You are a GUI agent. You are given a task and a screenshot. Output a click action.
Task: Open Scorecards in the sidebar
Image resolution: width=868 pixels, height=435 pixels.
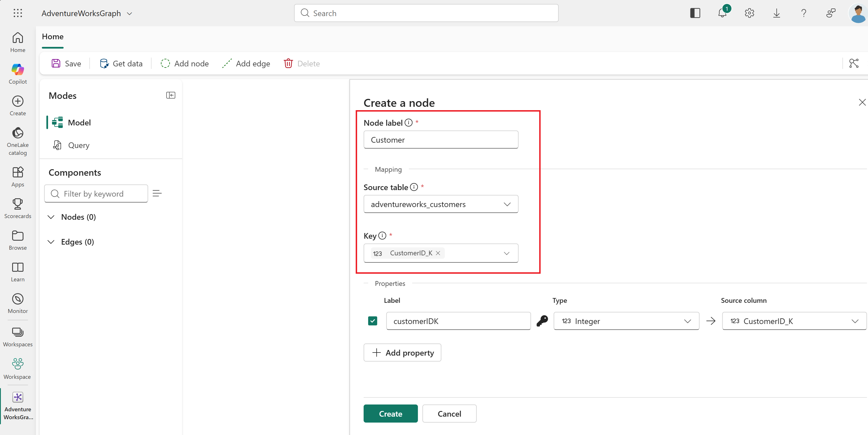[x=18, y=208]
